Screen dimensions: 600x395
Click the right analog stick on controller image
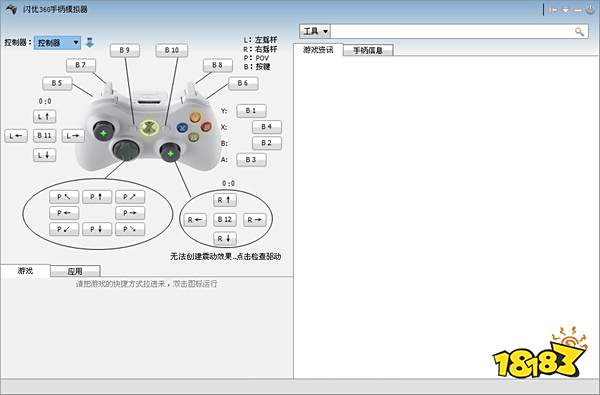pyautogui.click(x=170, y=153)
